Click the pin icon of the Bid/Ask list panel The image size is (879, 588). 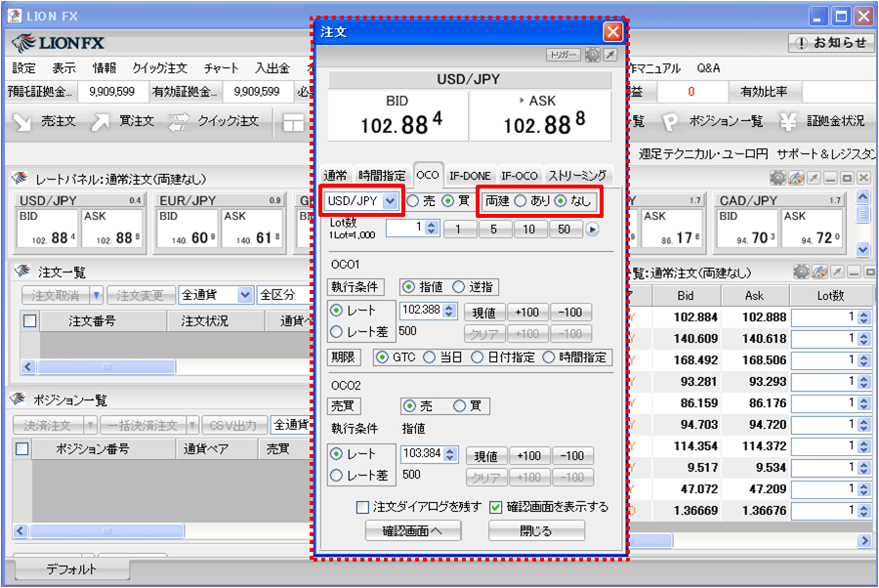[x=838, y=272]
